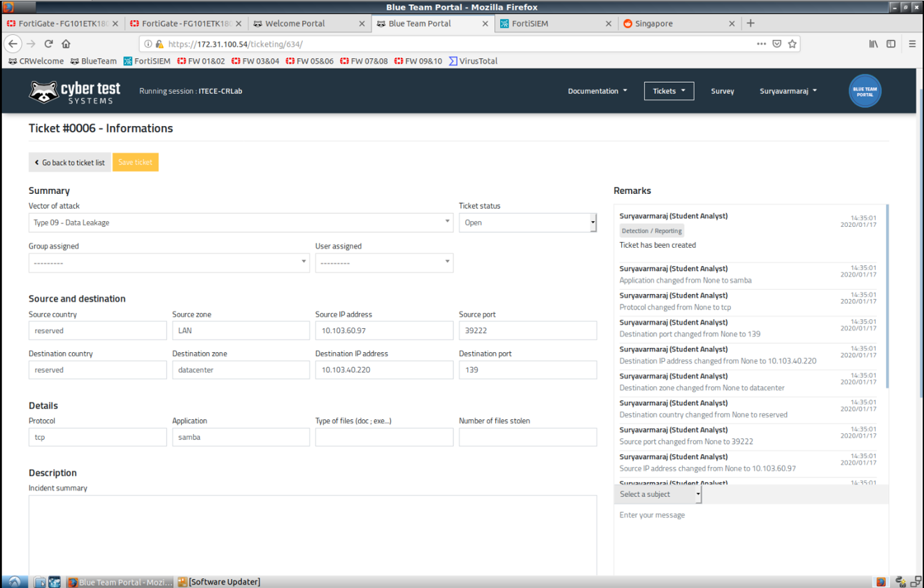
Task: Click the Source port field
Action: point(528,330)
